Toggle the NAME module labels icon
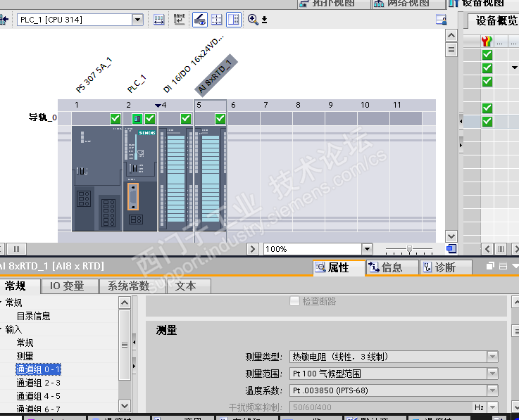The image size is (519, 420). coord(179,19)
